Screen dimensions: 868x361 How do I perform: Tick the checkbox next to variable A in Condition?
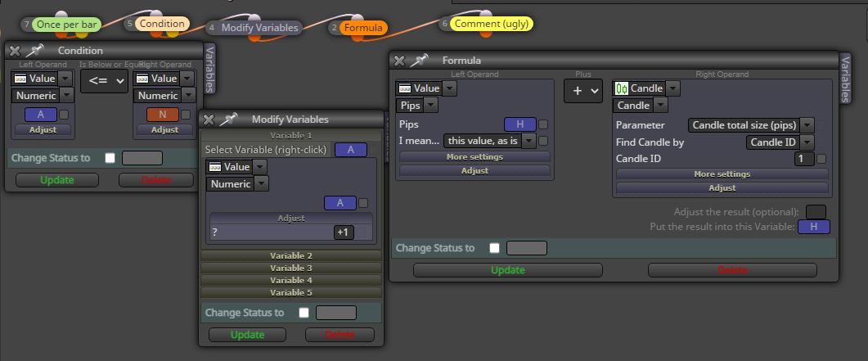64,115
